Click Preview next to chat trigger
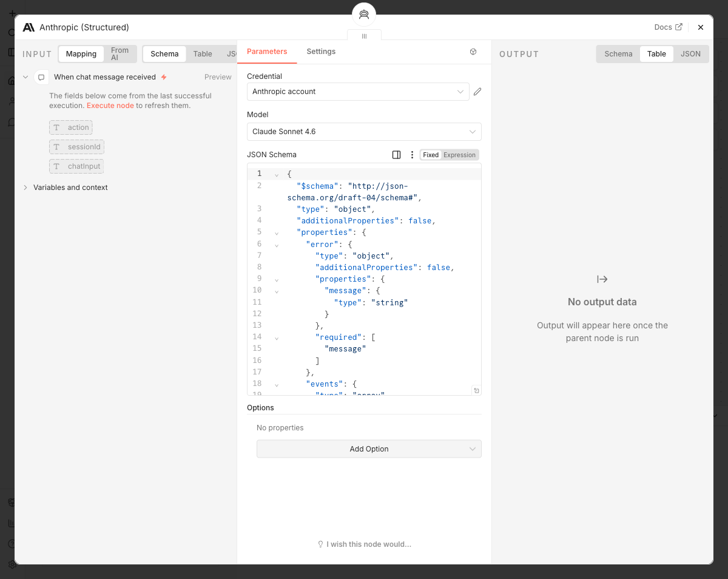This screenshot has height=579, width=728. click(218, 77)
